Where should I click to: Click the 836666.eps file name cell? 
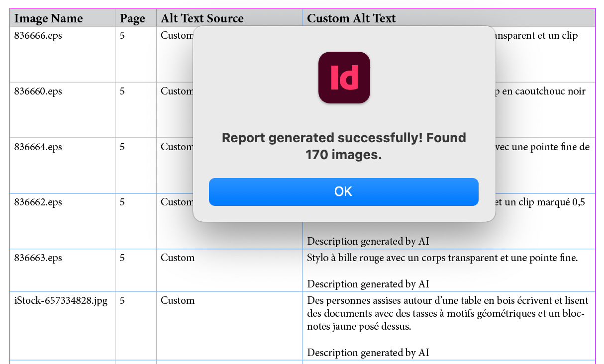pos(62,55)
